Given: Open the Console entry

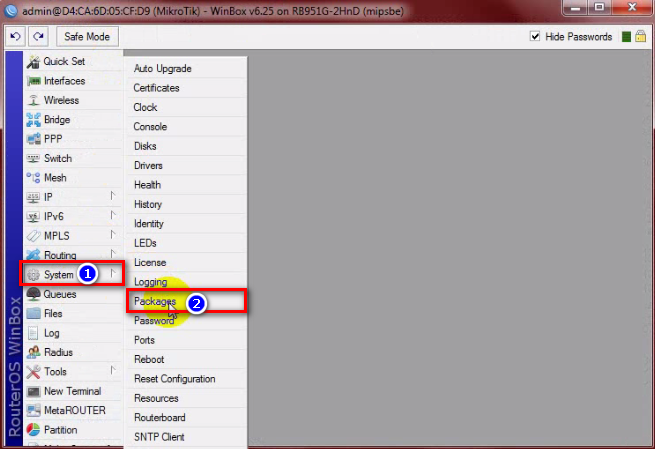Looking at the screenshot, I should pos(187,127).
